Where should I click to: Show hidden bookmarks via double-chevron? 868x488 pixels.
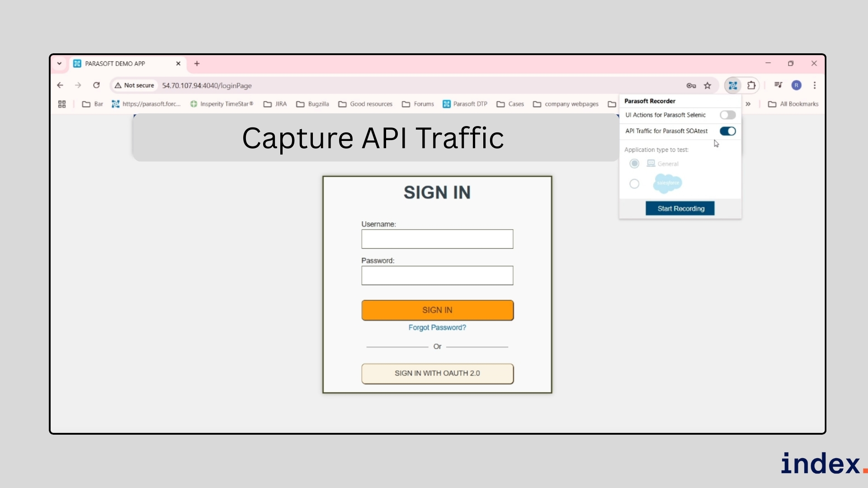point(749,103)
